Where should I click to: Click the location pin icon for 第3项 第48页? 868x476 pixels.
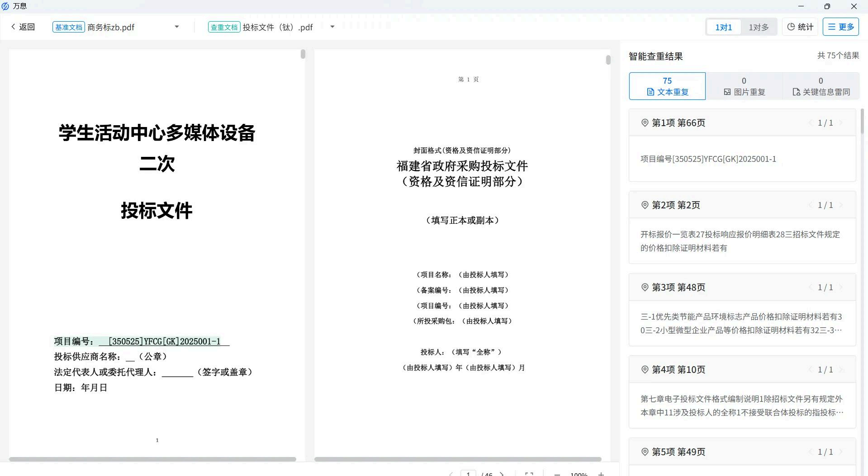point(645,287)
